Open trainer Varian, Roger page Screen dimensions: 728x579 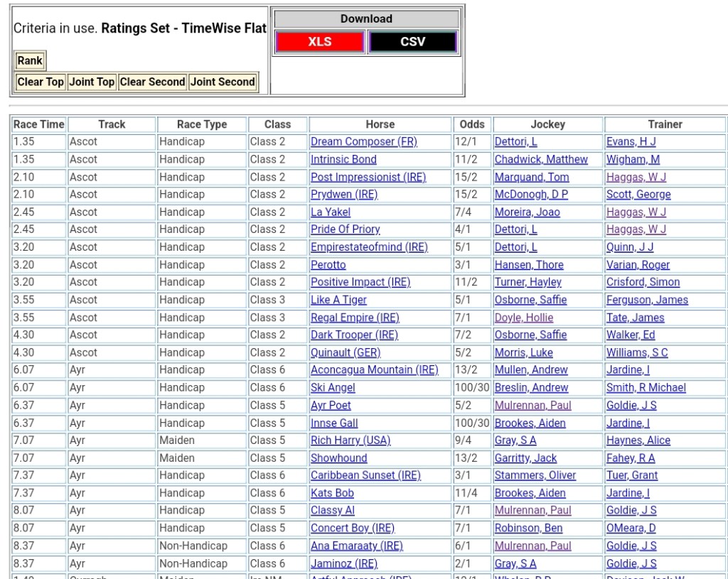coord(638,265)
